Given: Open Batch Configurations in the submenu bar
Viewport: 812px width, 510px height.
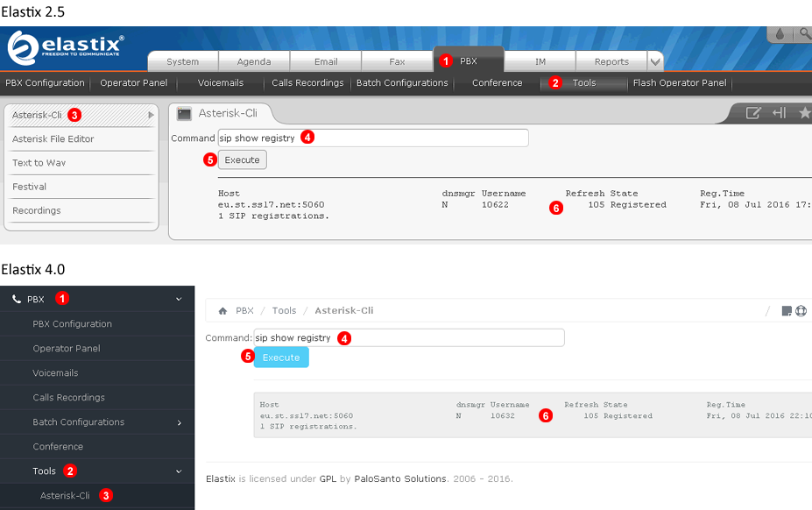Looking at the screenshot, I should [402, 83].
